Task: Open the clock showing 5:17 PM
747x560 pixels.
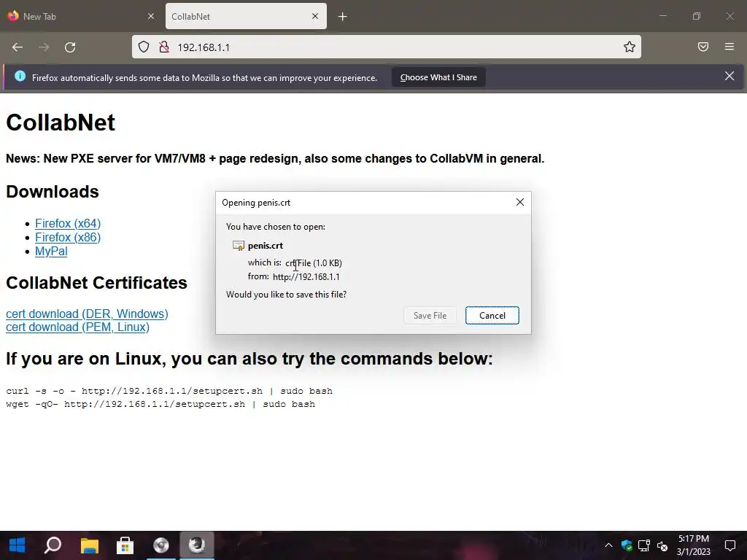Action: (x=694, y=545)
